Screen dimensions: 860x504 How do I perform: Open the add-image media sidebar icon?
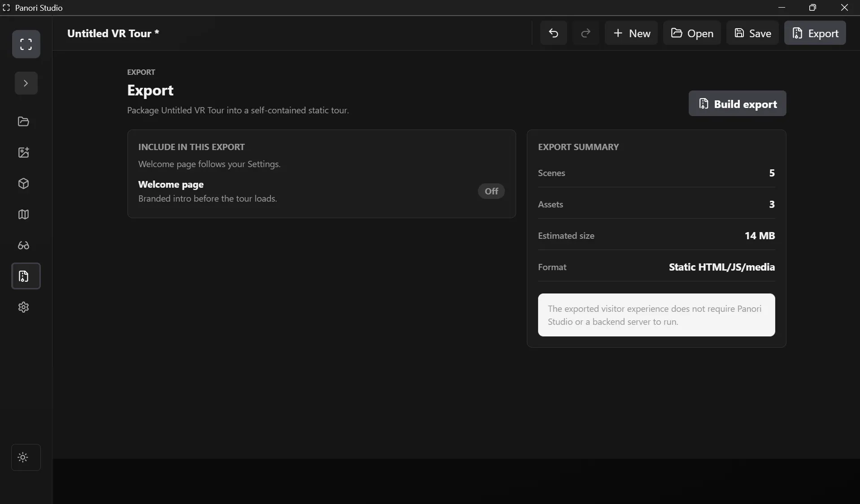click(x=23, y=152)
